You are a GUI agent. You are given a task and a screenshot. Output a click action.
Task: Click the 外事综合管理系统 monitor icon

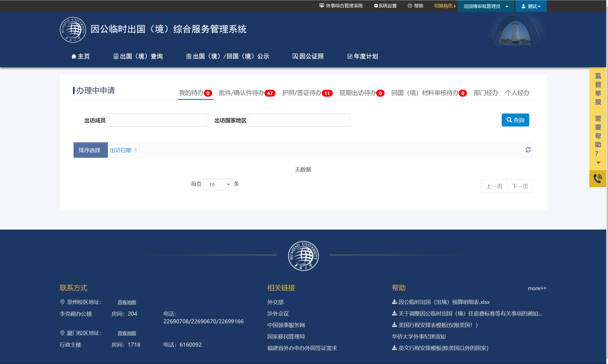coord(321,5)
